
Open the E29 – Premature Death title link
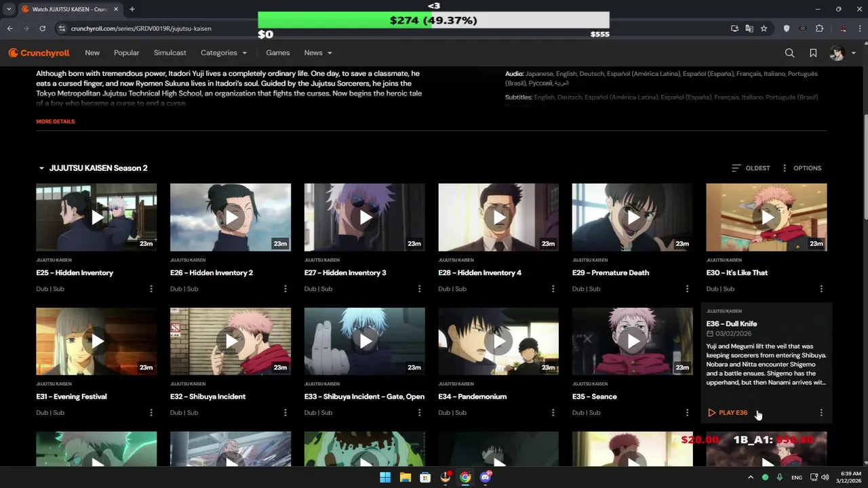610,272
